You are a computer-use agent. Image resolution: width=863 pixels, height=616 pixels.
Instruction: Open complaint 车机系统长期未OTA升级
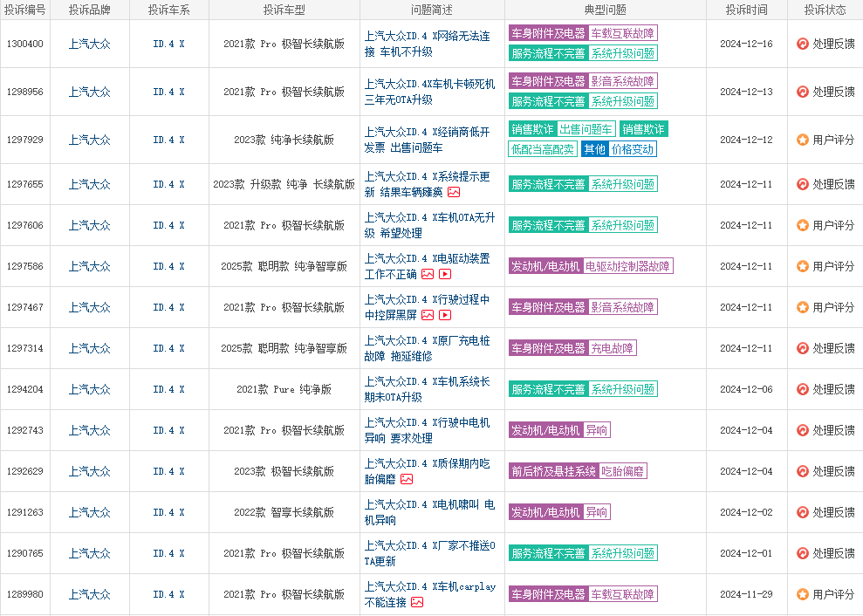tap(427, 389)
